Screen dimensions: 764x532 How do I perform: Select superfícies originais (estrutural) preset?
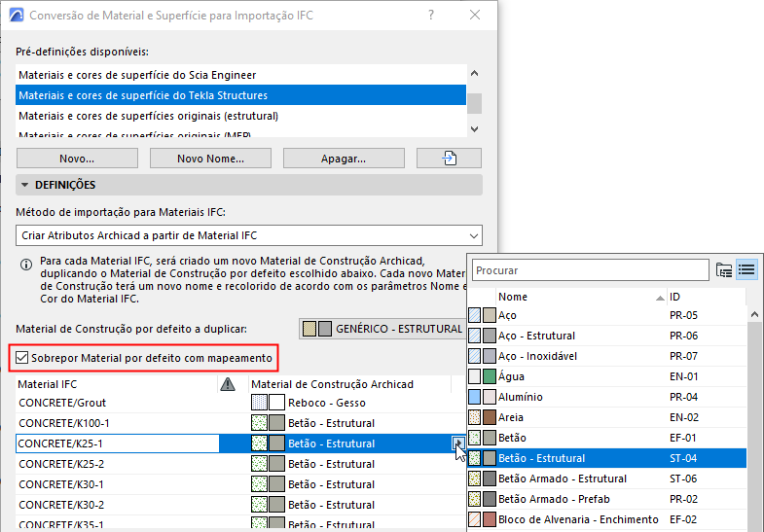[x=240, y=116]
